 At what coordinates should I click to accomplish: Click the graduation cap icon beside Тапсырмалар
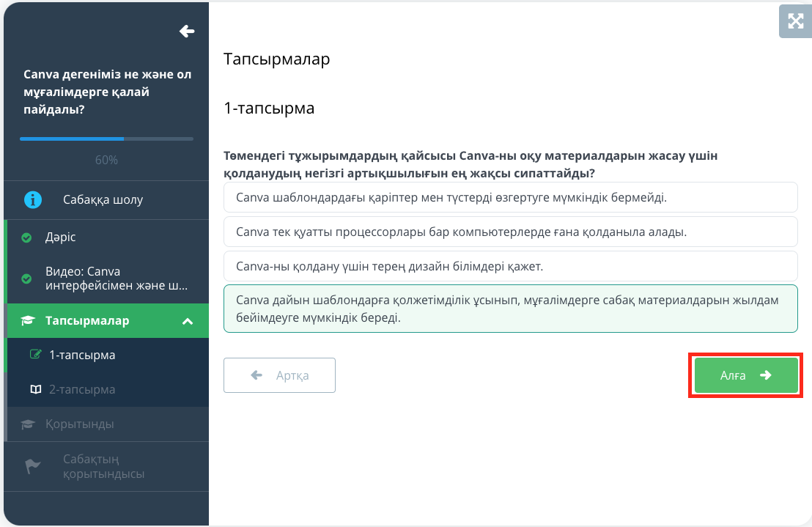pyautogui.click(x=27, y=321)
